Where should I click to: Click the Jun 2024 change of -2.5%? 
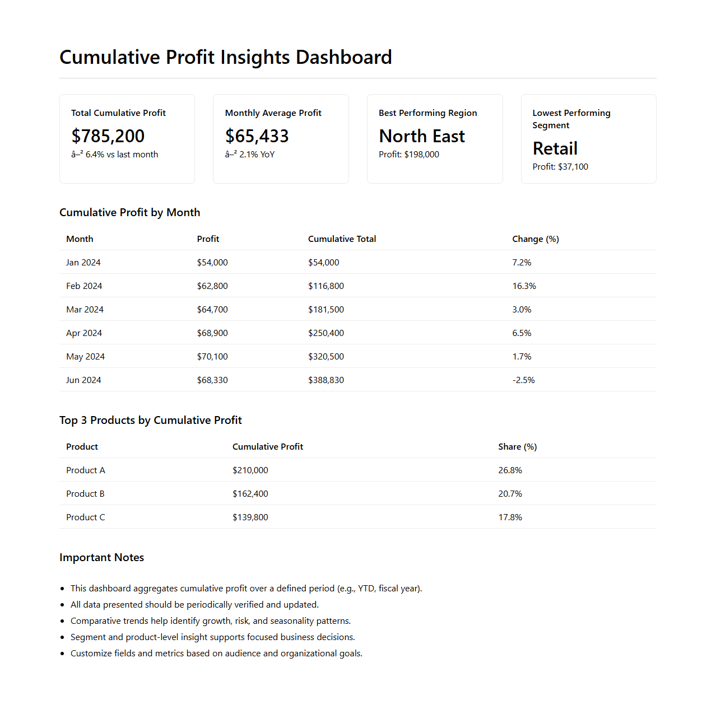[523, 380]
